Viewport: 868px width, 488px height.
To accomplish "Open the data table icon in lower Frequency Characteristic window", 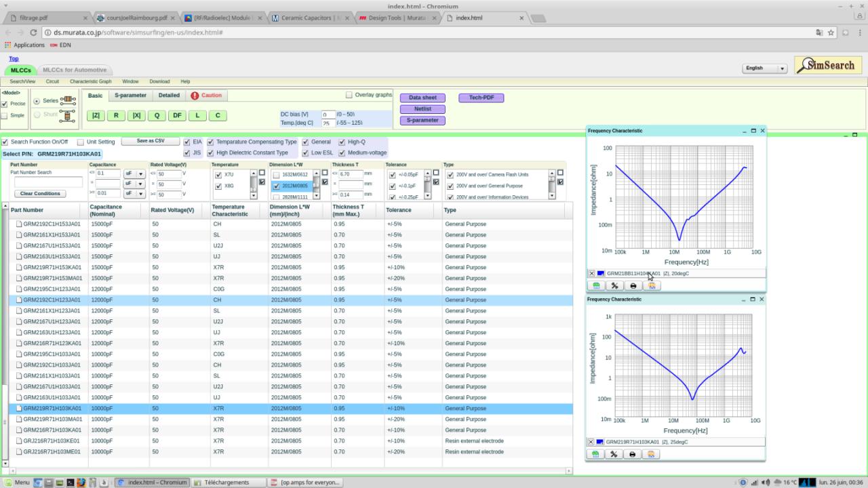I will [595, 454].
